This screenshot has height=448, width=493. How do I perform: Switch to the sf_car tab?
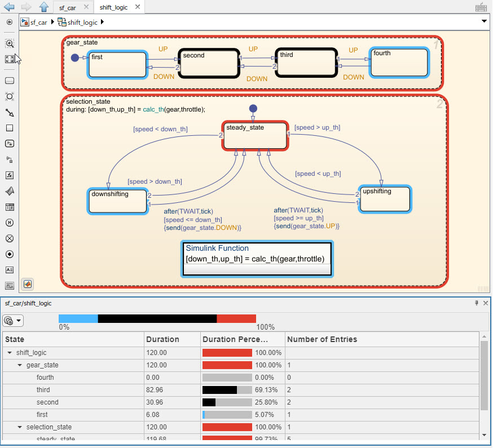coord(67,7)
